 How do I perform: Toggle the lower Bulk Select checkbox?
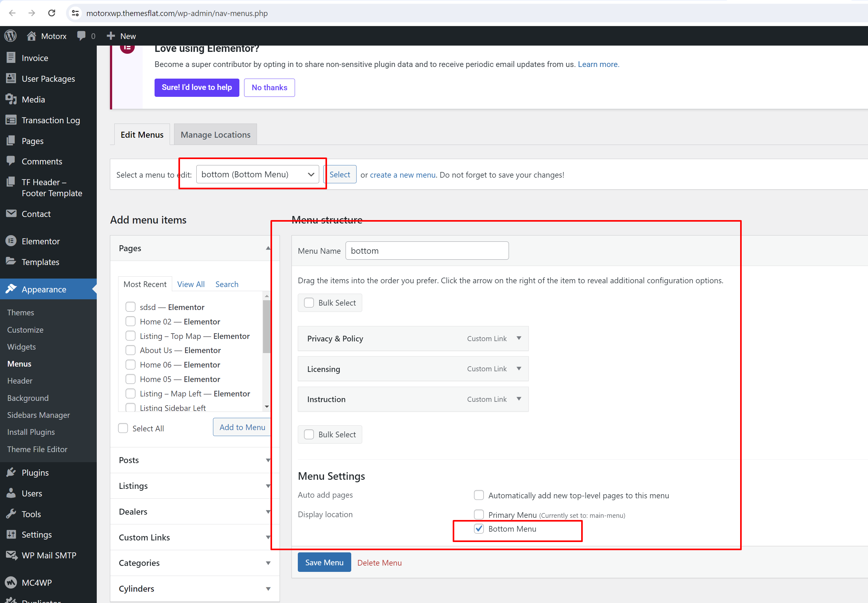pos(309,434)
